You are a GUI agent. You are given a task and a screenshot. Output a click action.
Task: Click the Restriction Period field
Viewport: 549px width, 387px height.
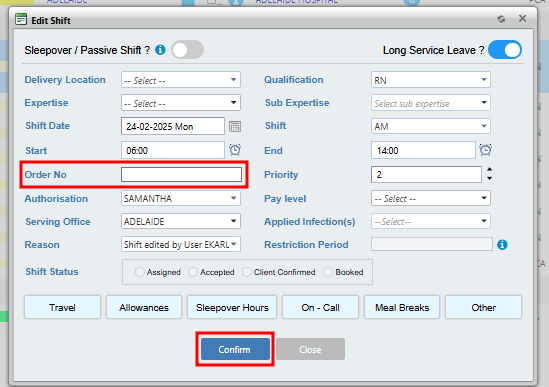click(x=432, y=244)
